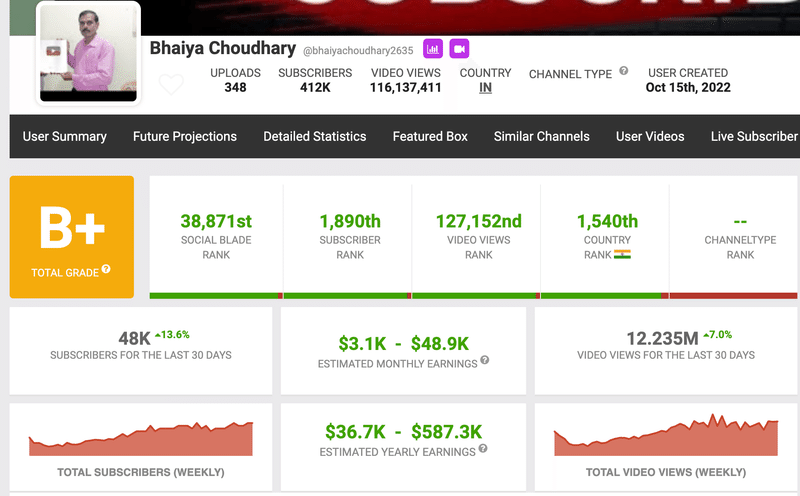Open the purple bar chart statistics icon
Screen dimensions: 800x496
(433, 49)
